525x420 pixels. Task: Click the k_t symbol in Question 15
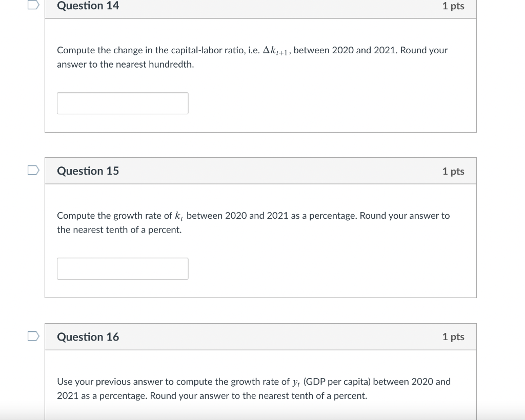(x=179, y=216)
